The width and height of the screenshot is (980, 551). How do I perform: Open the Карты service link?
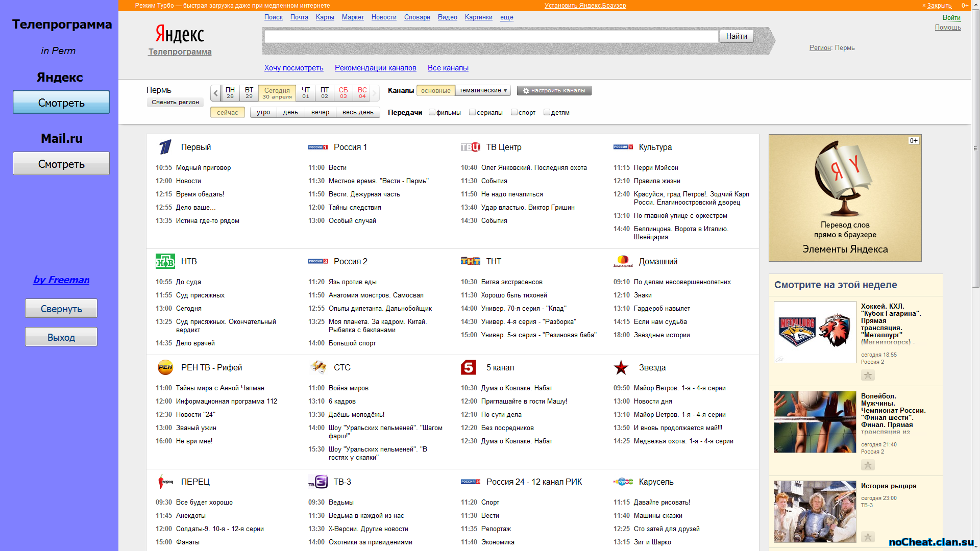coord(325,17)
